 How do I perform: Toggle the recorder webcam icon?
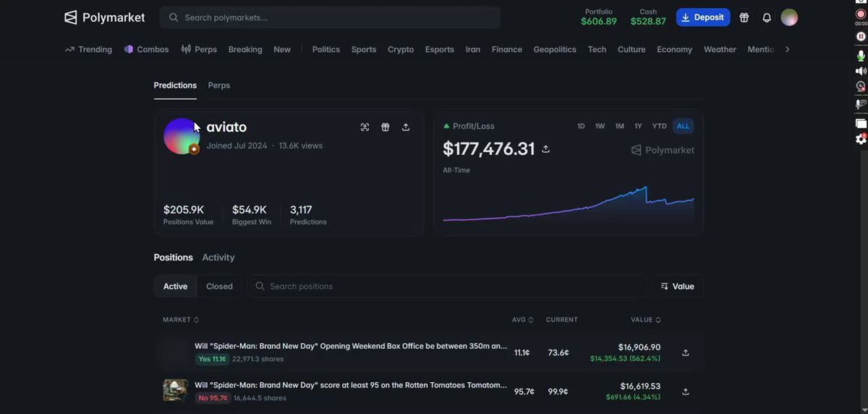(861, 87)
